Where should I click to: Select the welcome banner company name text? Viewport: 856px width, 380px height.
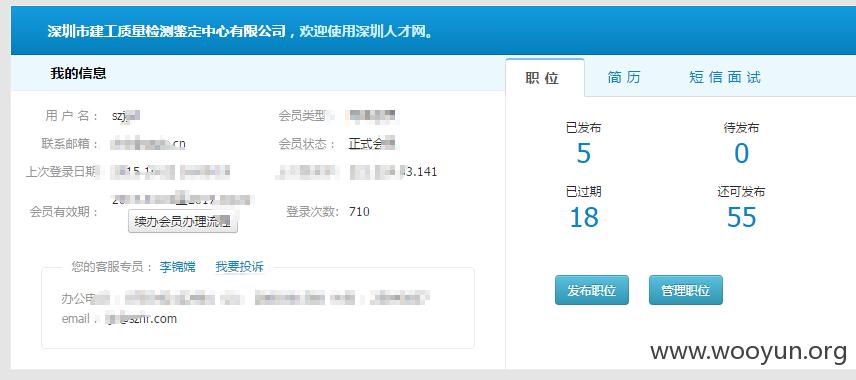167,31
